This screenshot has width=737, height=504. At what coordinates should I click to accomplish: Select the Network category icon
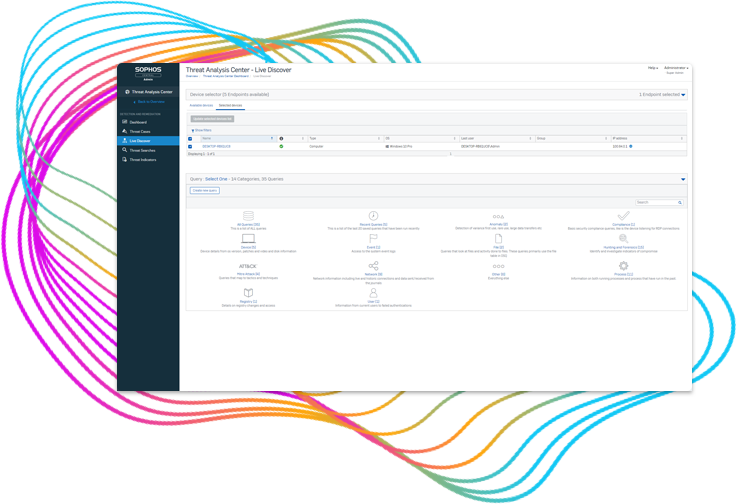click(x=373, y=266)
